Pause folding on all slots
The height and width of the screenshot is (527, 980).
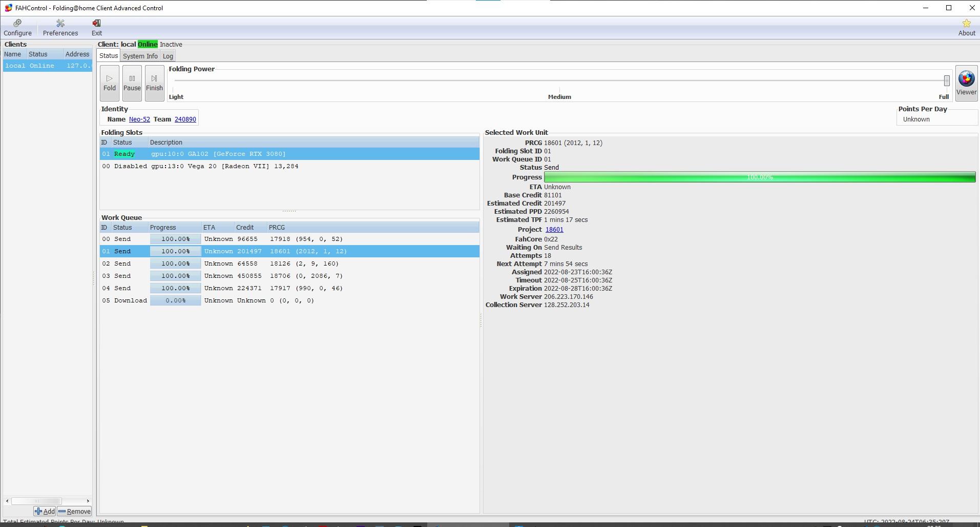[x=132, y=83]
